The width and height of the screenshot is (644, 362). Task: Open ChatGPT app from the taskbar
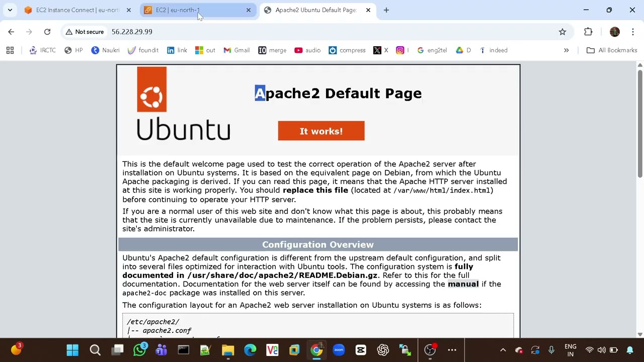coord(383,350)
